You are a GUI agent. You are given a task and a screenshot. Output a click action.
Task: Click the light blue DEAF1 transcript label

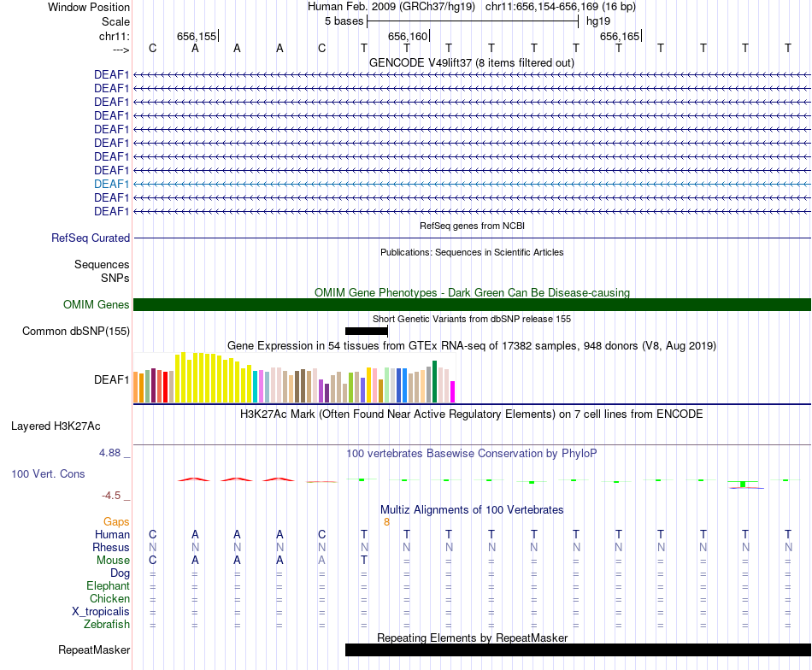[x=111, y=184]
